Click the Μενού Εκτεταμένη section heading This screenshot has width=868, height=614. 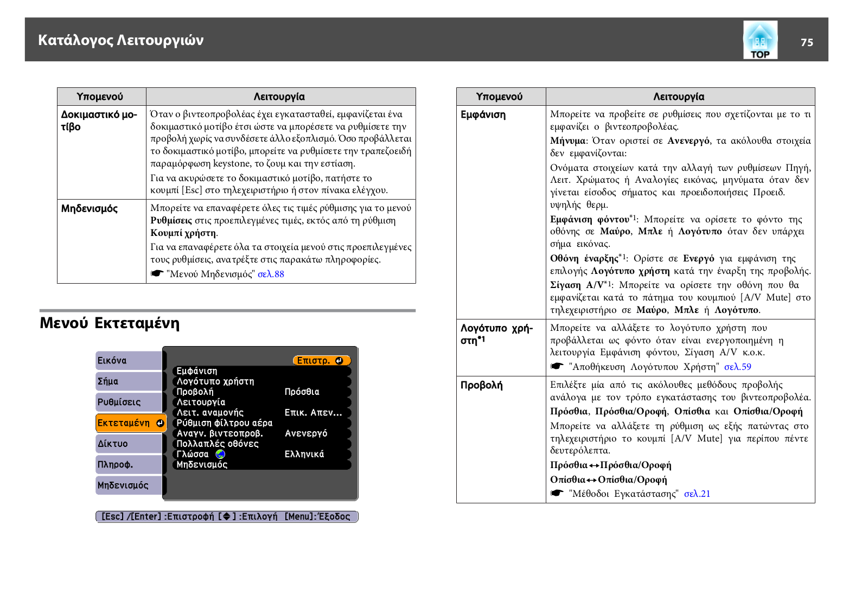[110, 323]
